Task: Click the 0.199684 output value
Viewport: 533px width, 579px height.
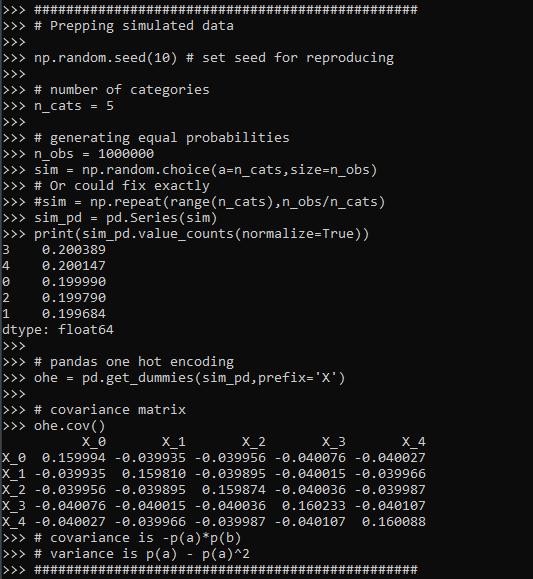Action: click(74, 314)
